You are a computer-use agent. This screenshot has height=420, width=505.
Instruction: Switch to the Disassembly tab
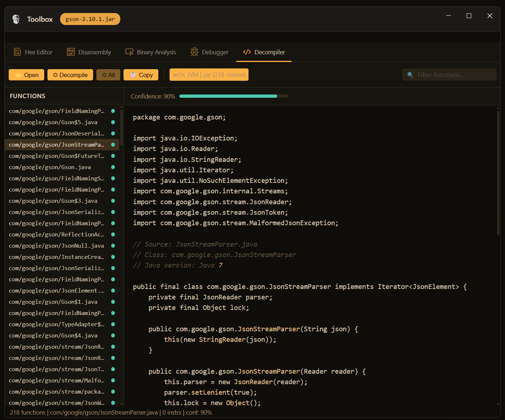tap(89, 52)
